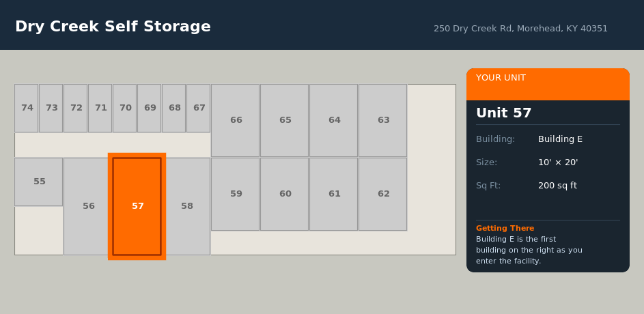Click the Getting There heading
The image size is (644, 314).
coord(505,228)
